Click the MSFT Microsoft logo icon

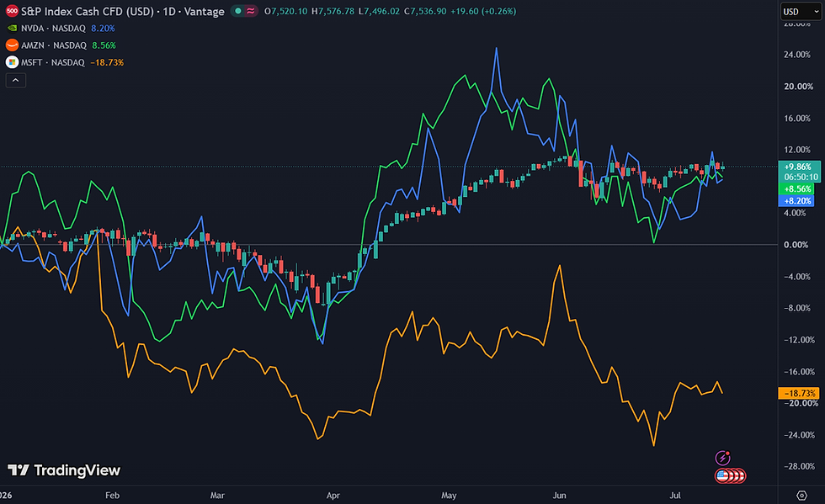(x=12, y=62)
